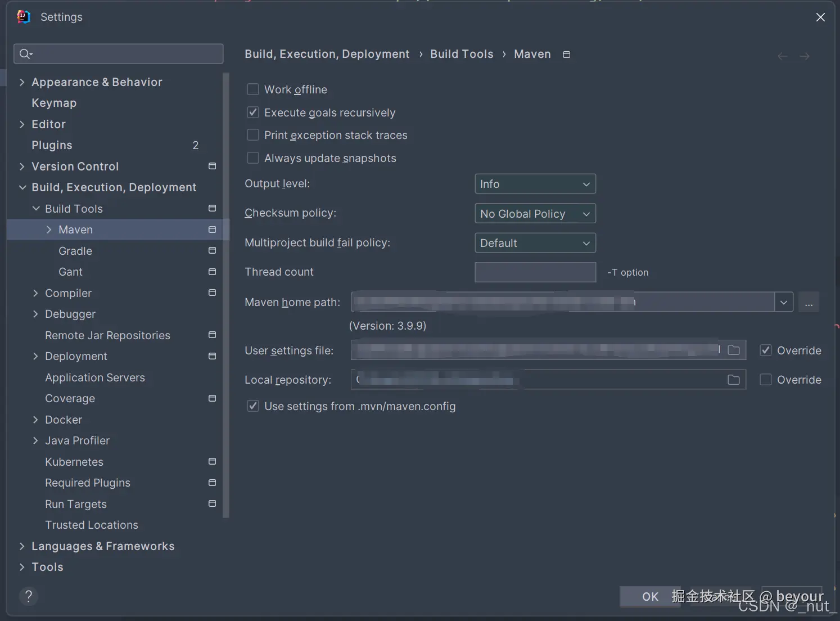Close the Settings dialog
The width and height of the screenshot is (840, 621).
point(820,17)
